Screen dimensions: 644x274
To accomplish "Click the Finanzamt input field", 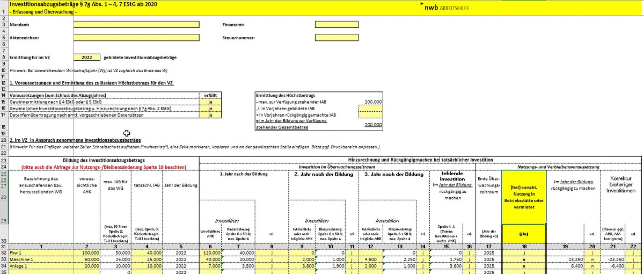I will pyautogui.click(x=336, y=25).
